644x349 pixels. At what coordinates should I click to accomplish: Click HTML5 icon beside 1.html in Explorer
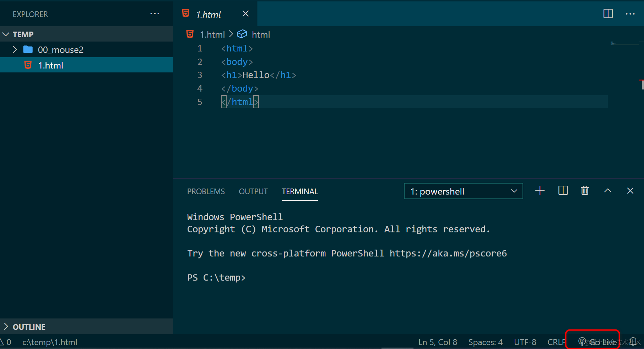pyautogui.click(x=28, y=65)
